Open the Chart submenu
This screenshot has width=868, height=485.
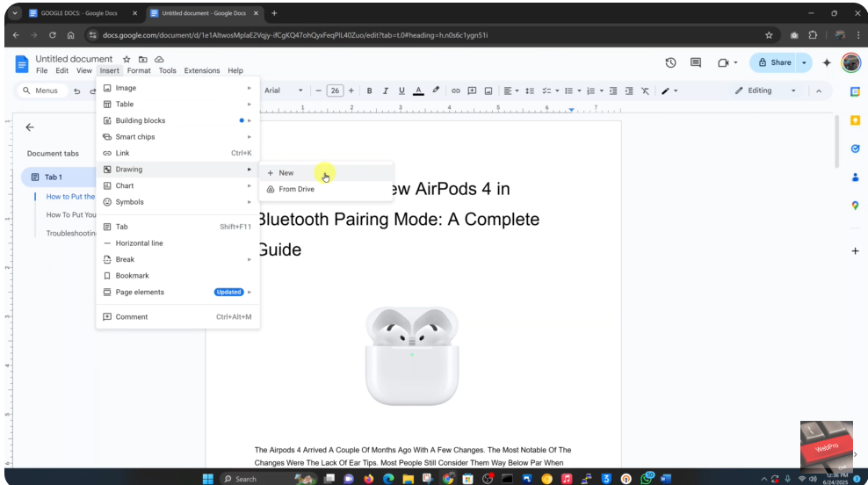tap(177, 186)
